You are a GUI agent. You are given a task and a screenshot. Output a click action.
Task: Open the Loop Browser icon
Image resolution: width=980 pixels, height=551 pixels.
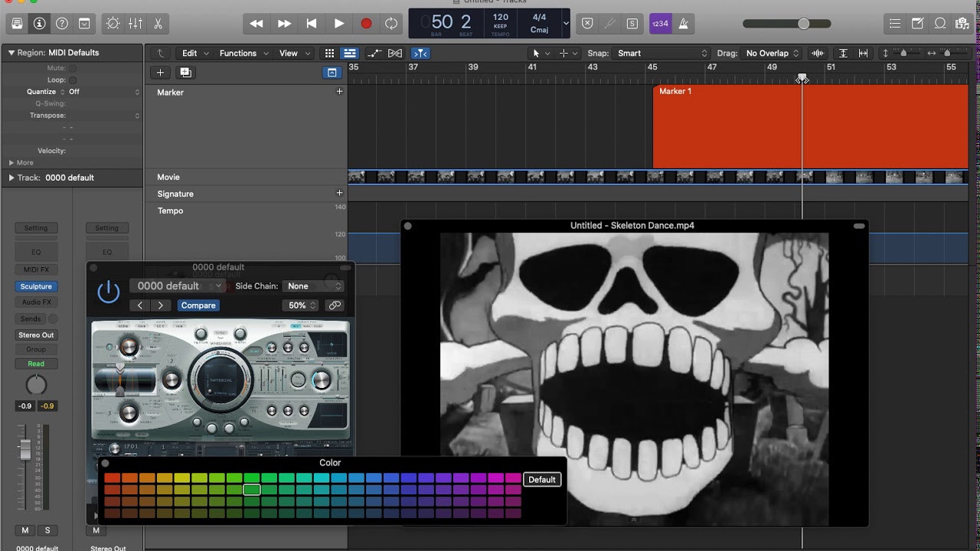pos(939,24)
